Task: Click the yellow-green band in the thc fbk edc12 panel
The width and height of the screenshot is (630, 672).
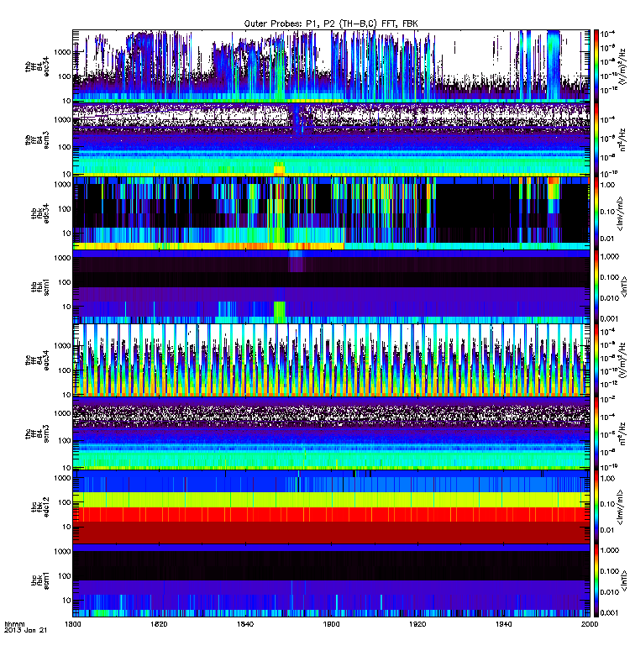Action: click(331, 500)
